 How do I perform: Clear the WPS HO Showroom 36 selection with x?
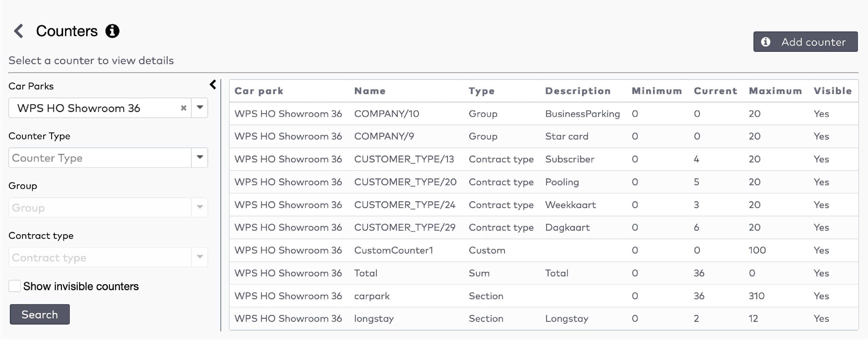click(x=184, y=108)
